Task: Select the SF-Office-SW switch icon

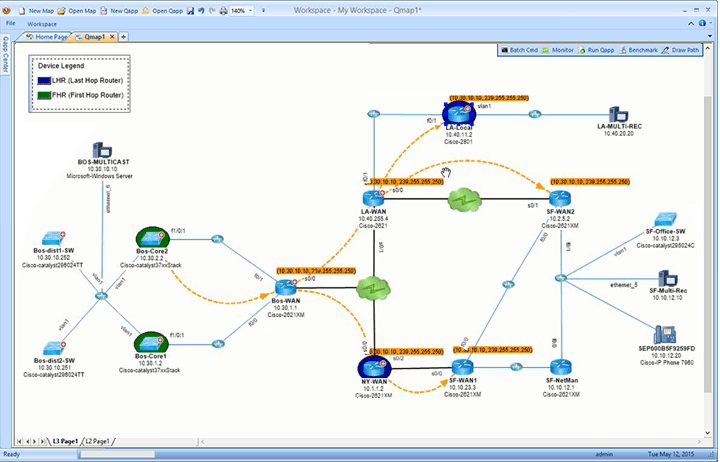Action: (665, 219)
